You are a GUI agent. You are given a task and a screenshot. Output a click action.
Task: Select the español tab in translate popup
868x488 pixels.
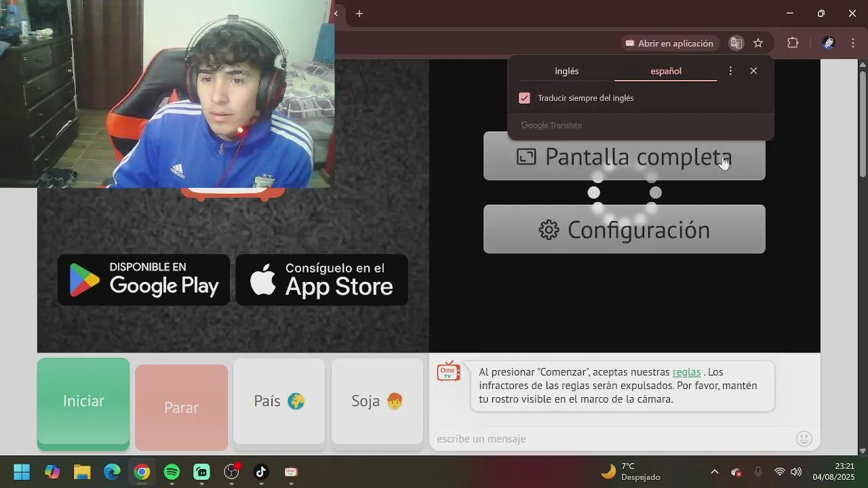pyautogui.click(x=666, y=71)
